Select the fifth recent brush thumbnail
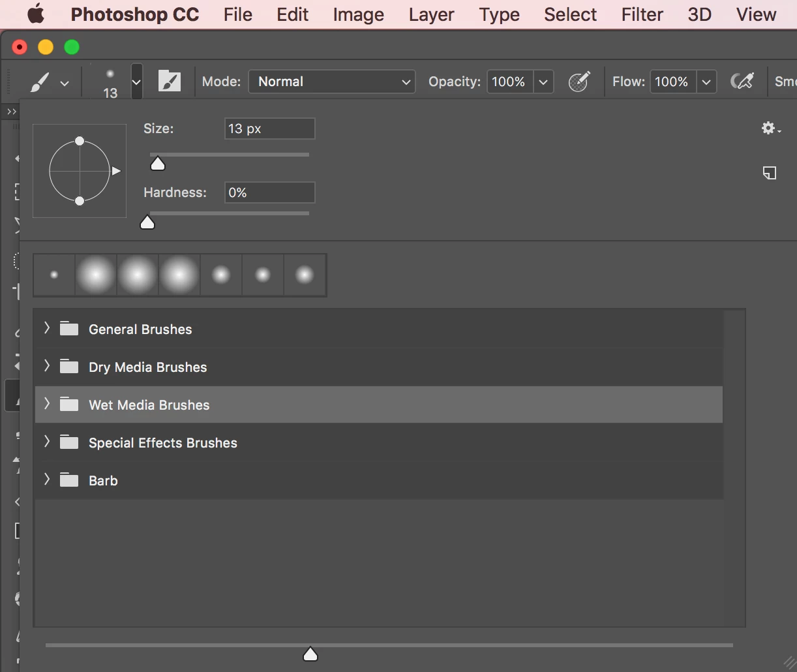The height and width of the screenshot is (672, 797). pos(221,275)
